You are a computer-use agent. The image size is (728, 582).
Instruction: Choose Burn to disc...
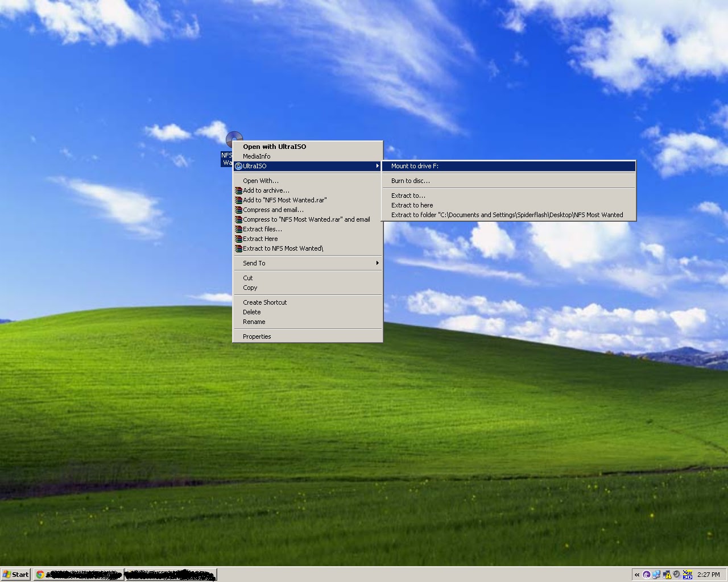[509, 181]
